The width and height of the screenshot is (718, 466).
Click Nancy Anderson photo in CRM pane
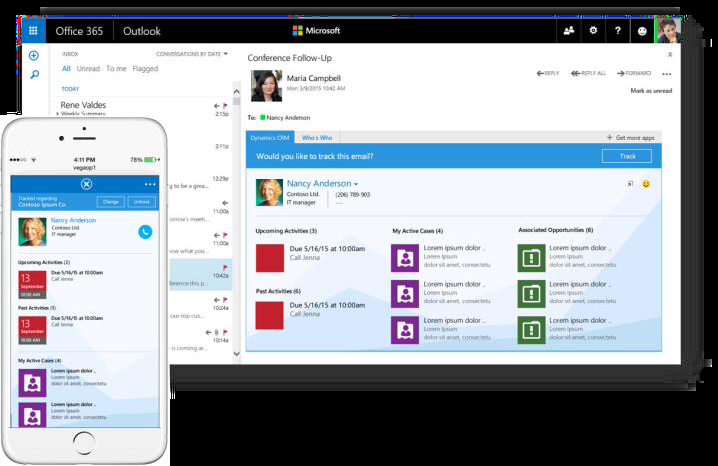pyautogui.click(x=269, y=192)
